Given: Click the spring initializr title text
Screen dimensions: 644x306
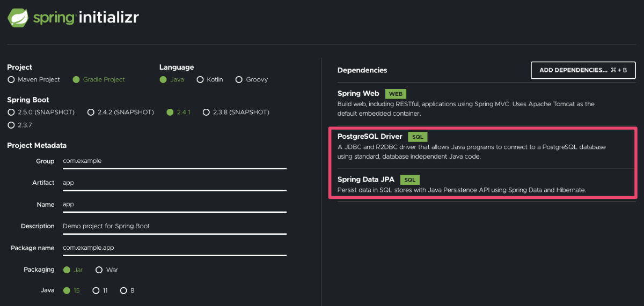Looking at the screenshot, I should [x=86, y=17].
